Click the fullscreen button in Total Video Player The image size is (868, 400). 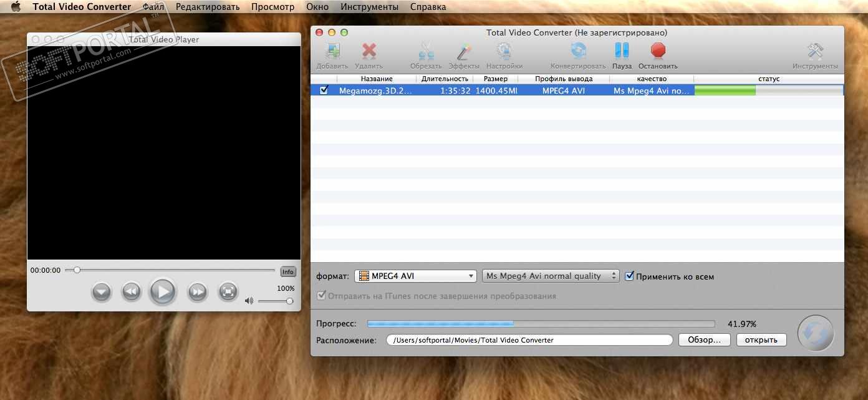(228, 291)
